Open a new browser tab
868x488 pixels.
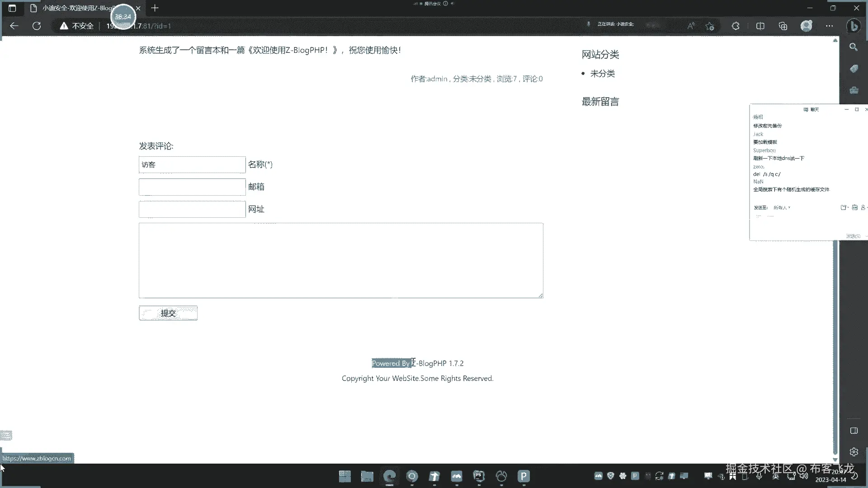tap(155, 8)
